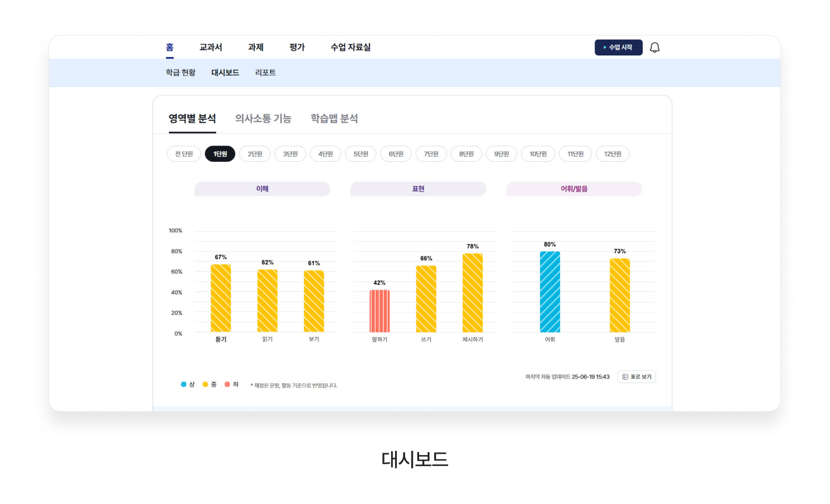This screenshot has height=504, width=830.
Task: Choose the 전 단원 filter chip
Action: click(x=184, y=154)
